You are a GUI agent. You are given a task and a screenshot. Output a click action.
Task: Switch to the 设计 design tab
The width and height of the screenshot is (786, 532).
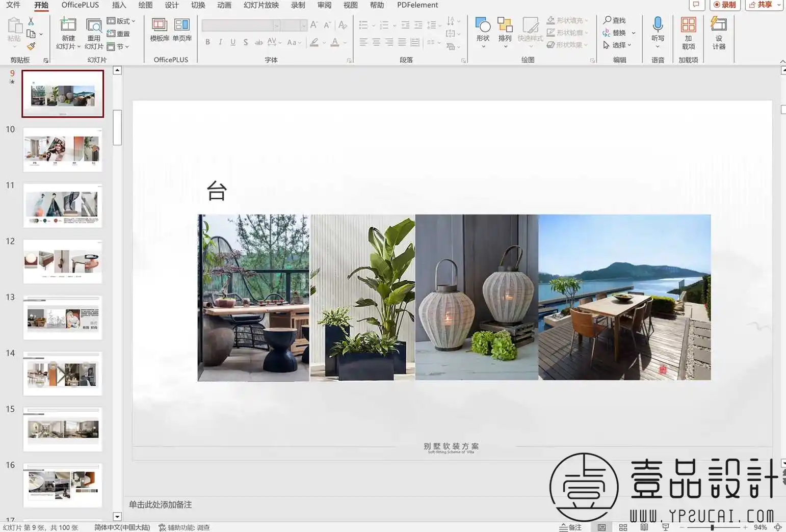[172, 5]
